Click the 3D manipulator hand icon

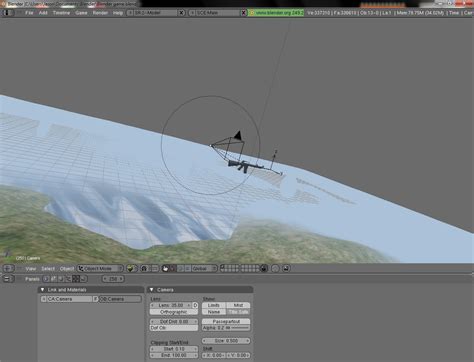click(x=165, y=268)
